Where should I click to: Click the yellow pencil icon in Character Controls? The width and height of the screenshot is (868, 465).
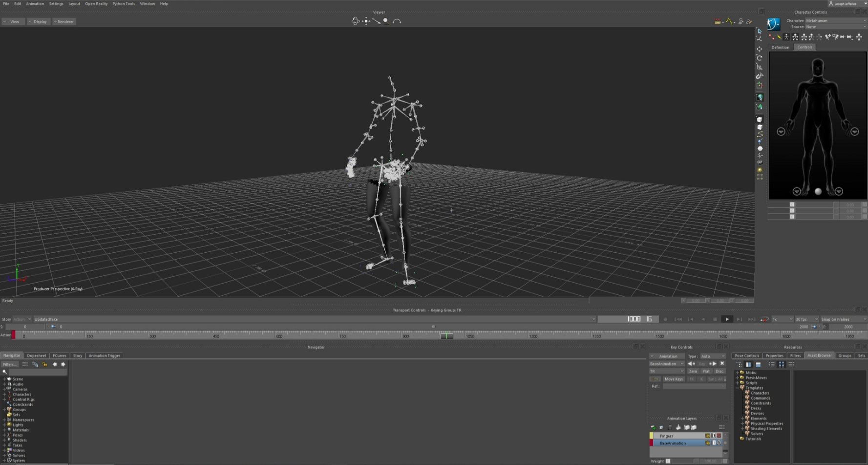pos(779,37)
